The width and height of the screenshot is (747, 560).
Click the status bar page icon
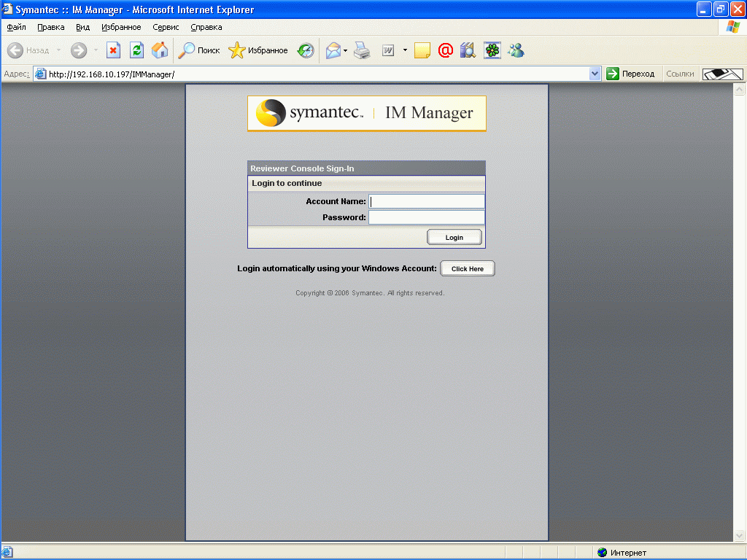[x=7, y=553]
